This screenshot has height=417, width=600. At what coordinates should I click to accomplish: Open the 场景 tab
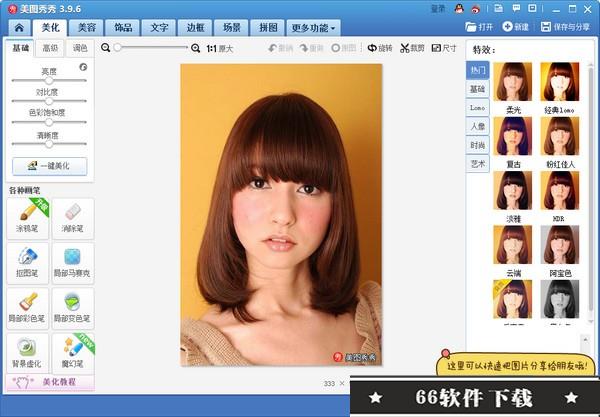point(232,28)
